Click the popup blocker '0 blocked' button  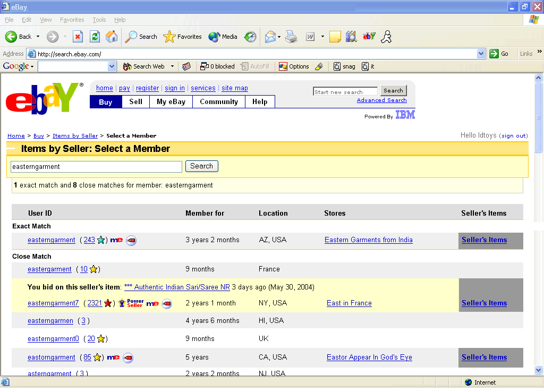coord(217,66)
